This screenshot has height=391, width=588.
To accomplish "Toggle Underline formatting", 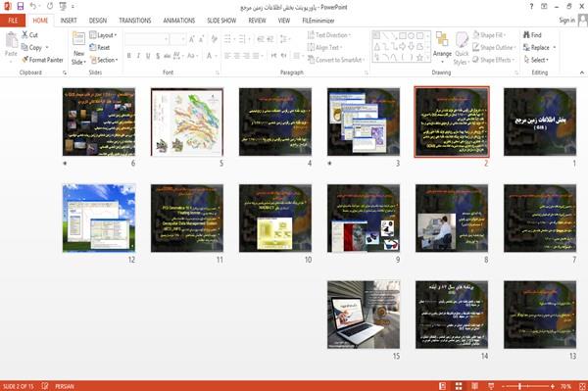I will 148,56.
